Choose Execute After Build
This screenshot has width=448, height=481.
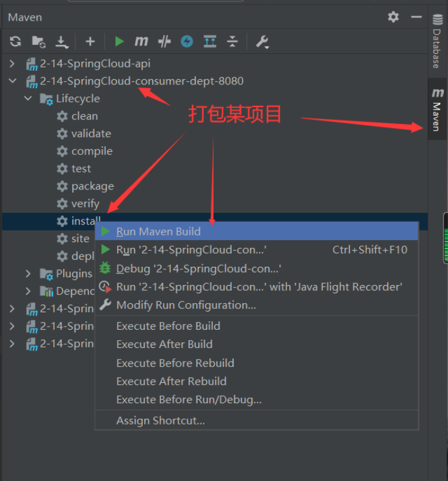coord(256,344)
